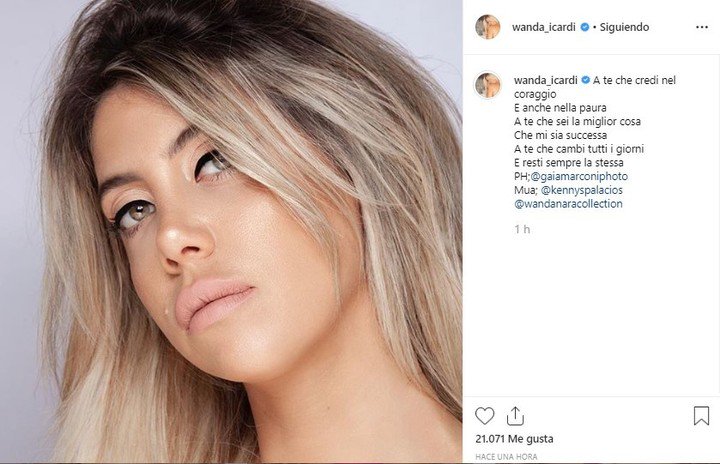Visit the @wandanaracollection mention
This screenshot has height=464, width=720.
[x=568, y=204]
